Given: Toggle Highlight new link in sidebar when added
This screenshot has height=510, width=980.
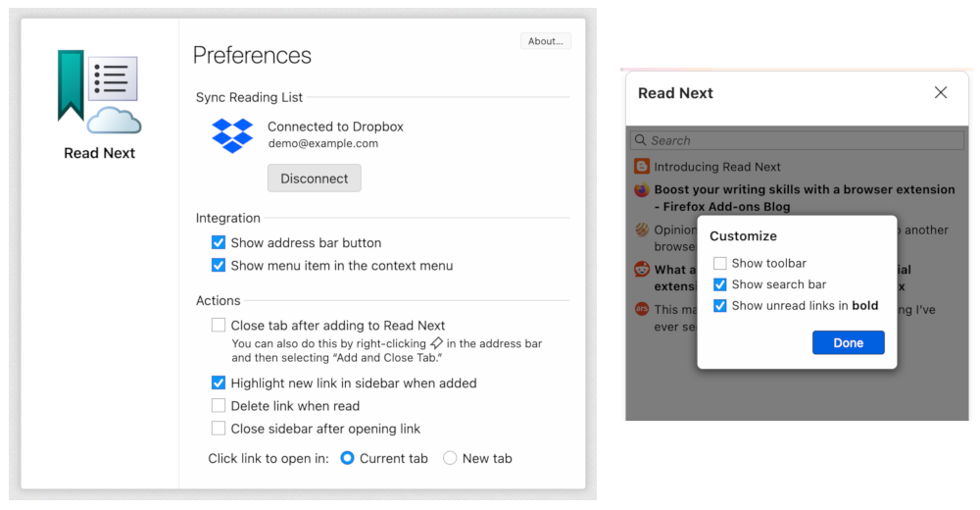Looking at the screenshot, I should pyautogui.click(x=219, y=382).
